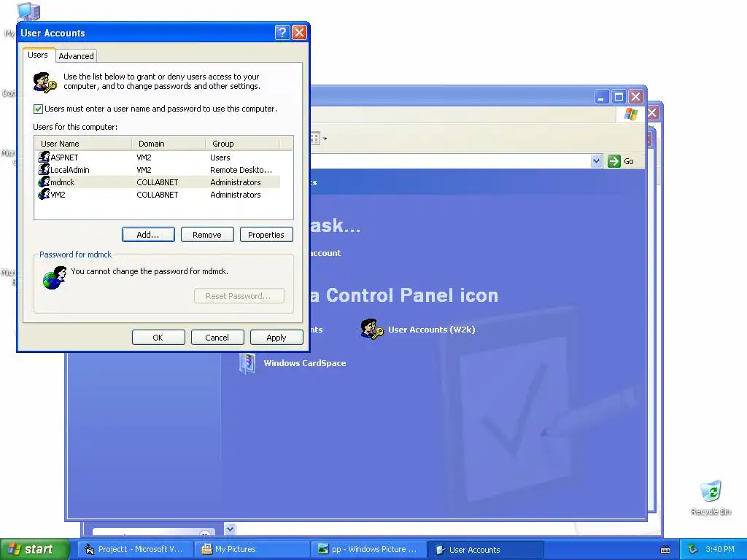747x560 pixels.
Task: Close the rear background window
Action: [x=653, y=113]
